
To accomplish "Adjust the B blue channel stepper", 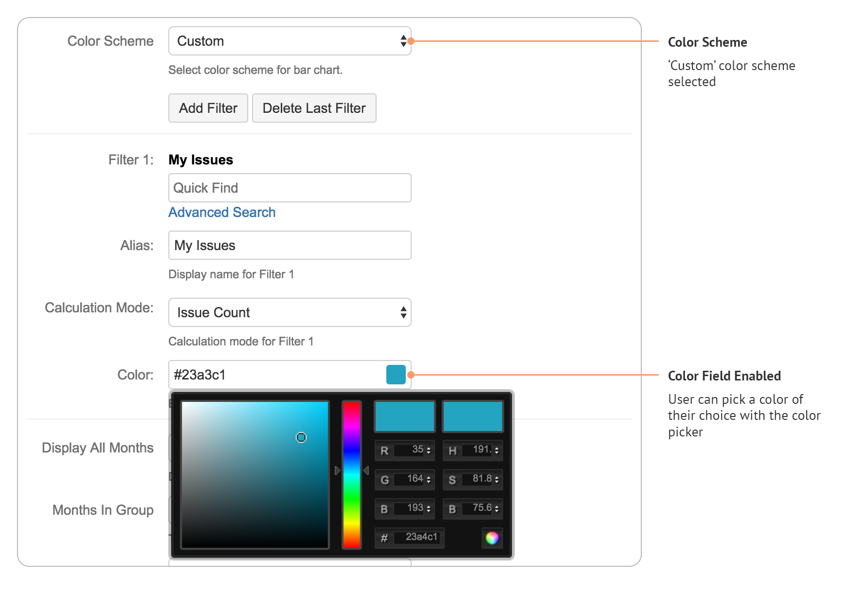I will tap(428, 508).
